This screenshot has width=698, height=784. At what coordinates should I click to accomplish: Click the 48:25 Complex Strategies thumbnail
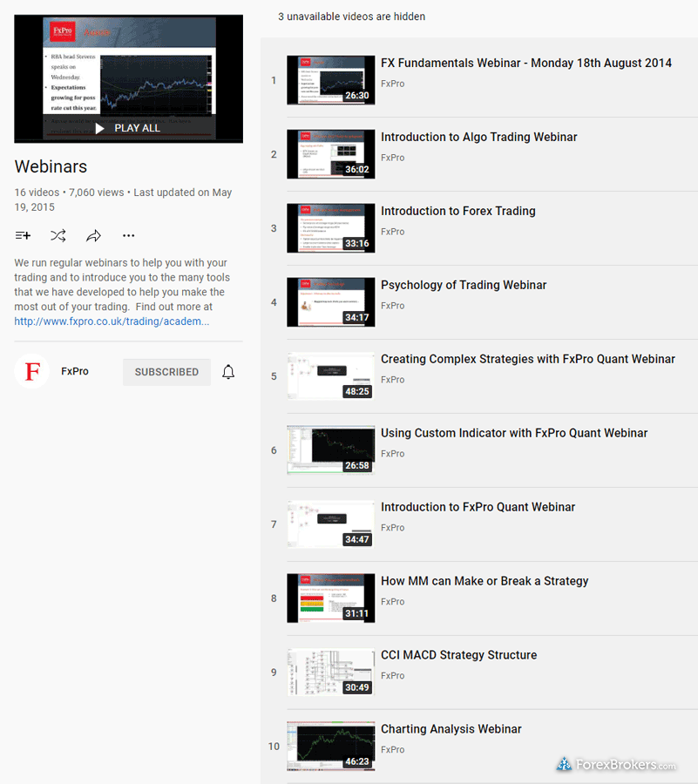331,376
